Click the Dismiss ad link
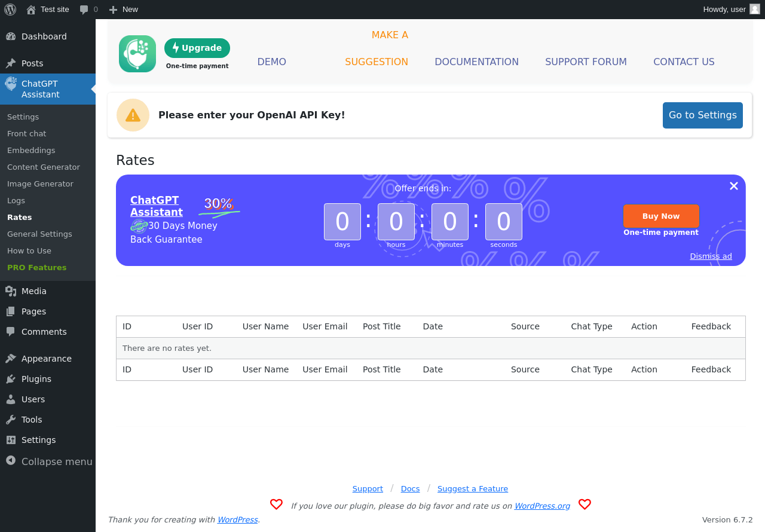765x532 pixels. [x=711, y=256]
